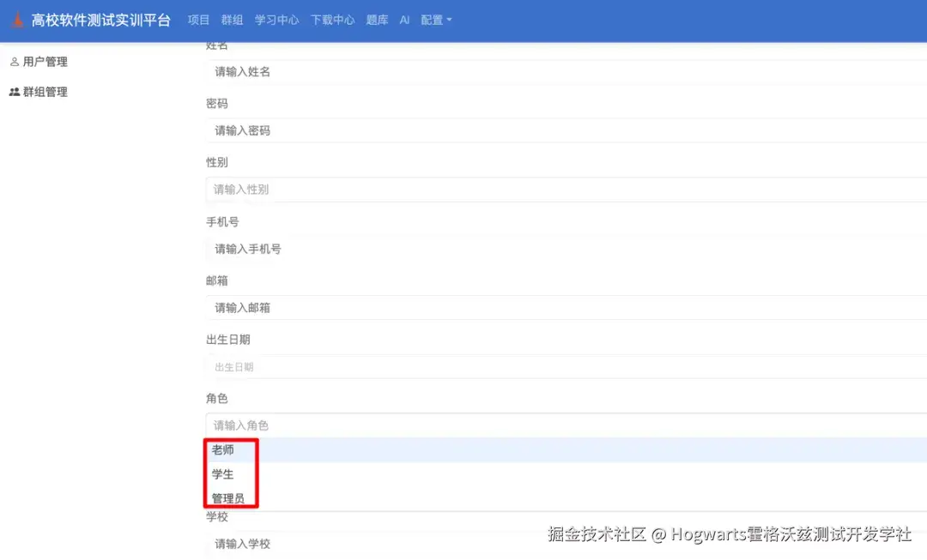Click the 出生日期 date picker field

(343, 366)
